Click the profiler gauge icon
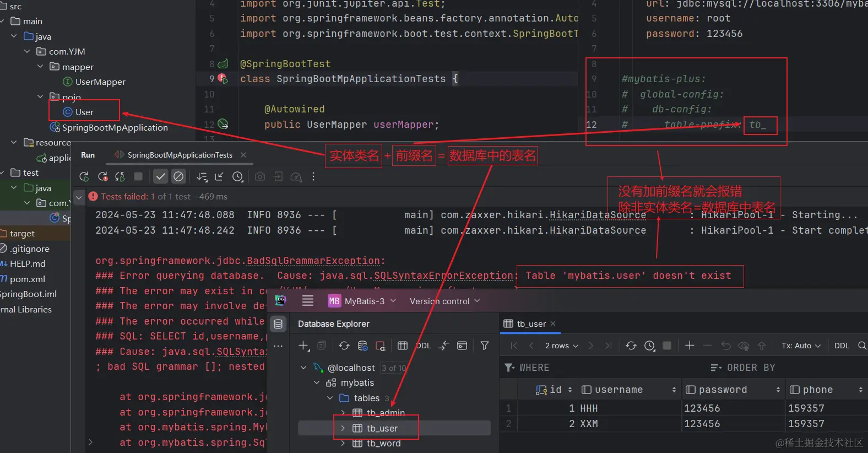 [x=296, y=177]
